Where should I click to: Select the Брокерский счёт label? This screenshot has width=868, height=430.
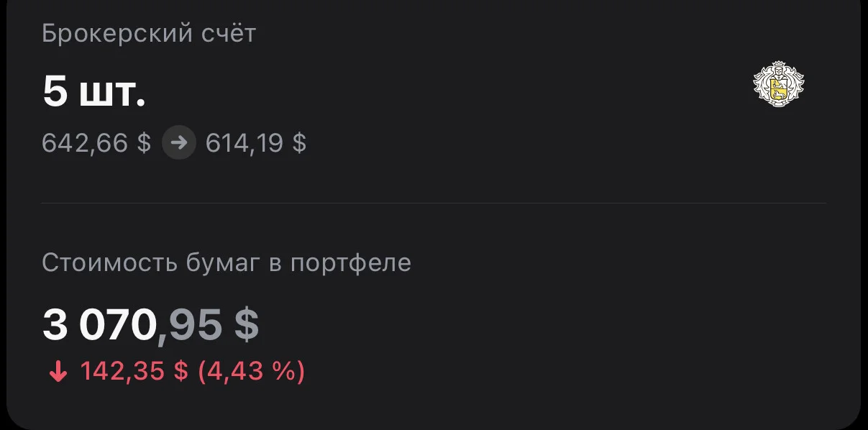pos(149,34)
